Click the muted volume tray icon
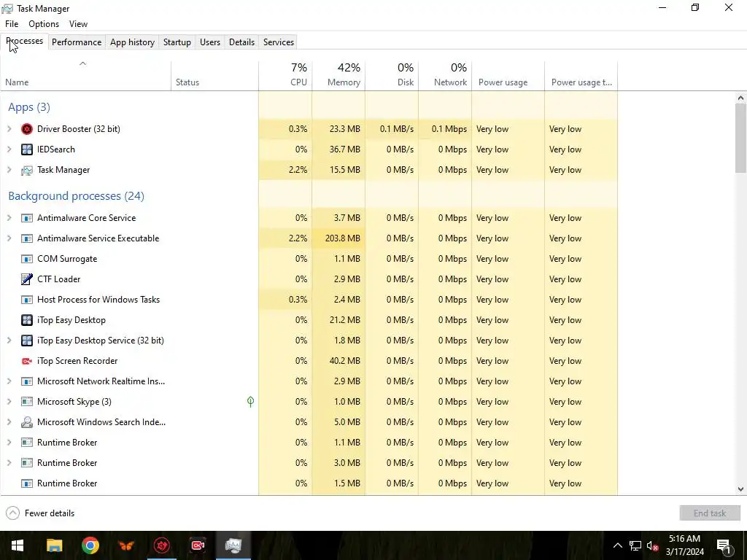The height and width of the screenshot is (560, 747). tap(652, 545)
